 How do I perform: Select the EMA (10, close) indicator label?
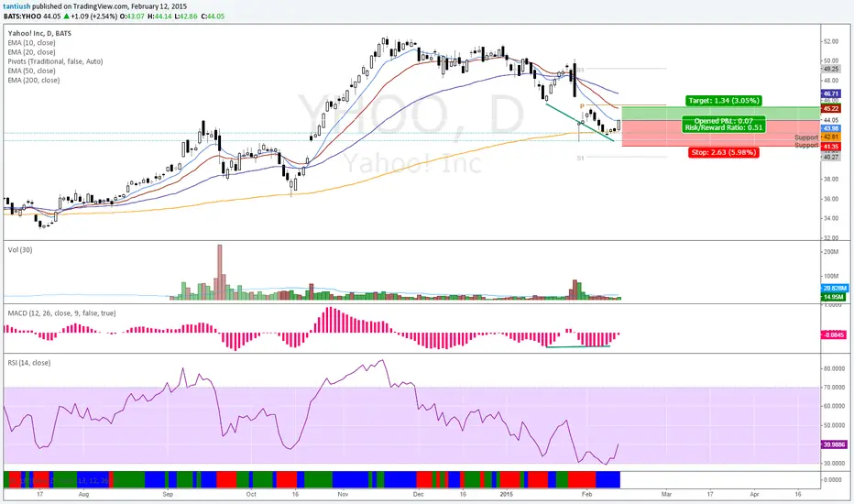coord(31,42)
